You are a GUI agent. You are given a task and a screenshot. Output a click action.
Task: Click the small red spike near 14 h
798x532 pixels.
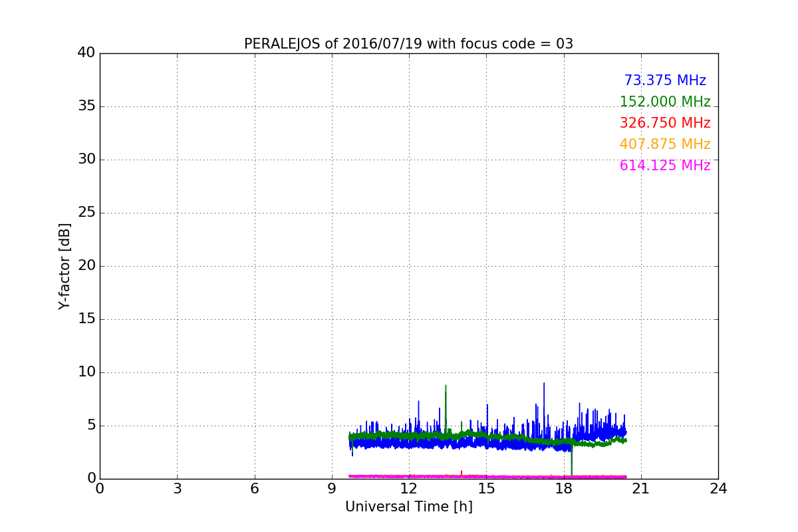(x=462, y=473)
